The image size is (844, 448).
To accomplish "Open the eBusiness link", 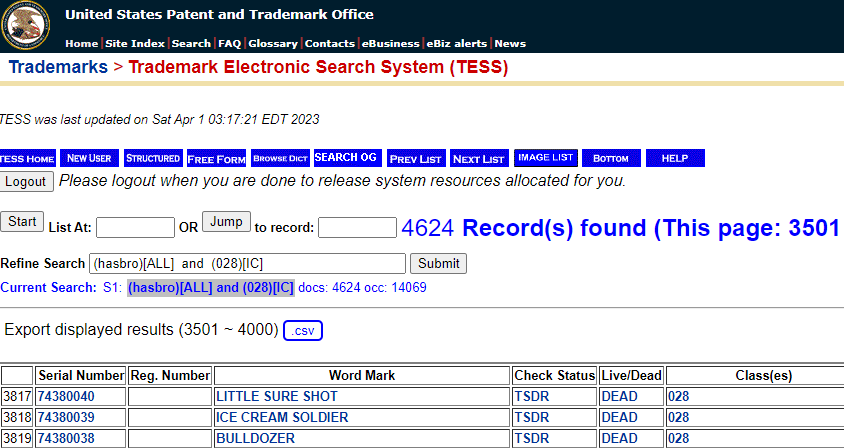I will click(390, 44).
